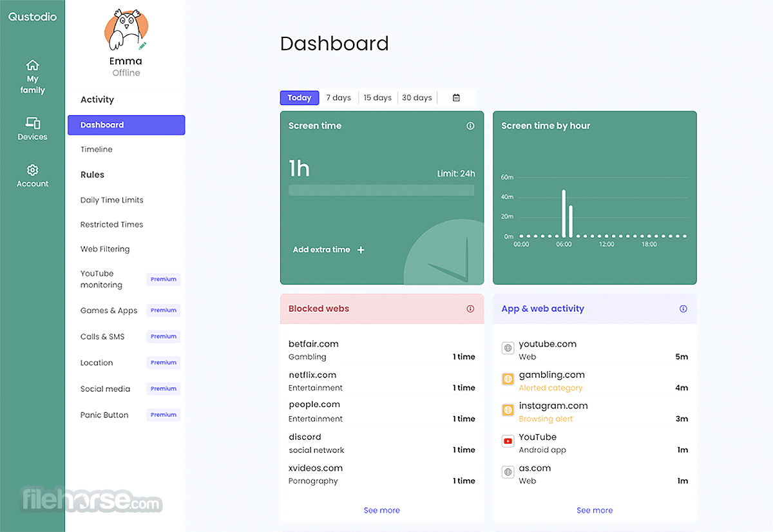The width and height of the screenshot is (773, 532).
Task: Select the 7 days range tab
Action: coord(338,98)
